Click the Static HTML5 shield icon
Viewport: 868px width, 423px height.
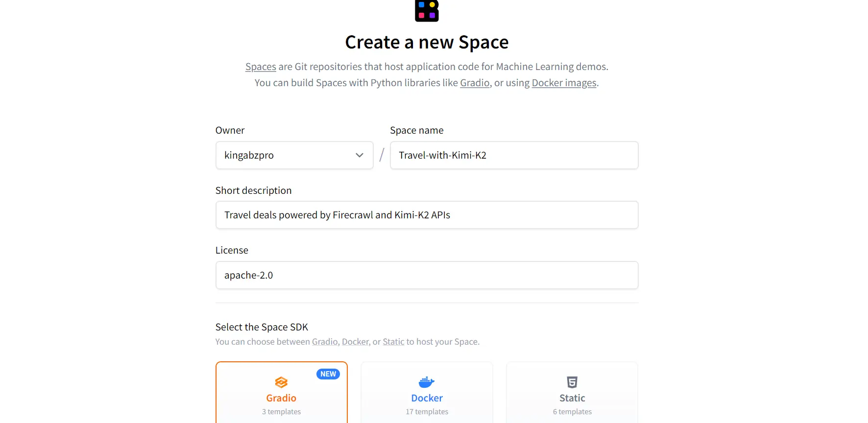[x=572, y=381]
